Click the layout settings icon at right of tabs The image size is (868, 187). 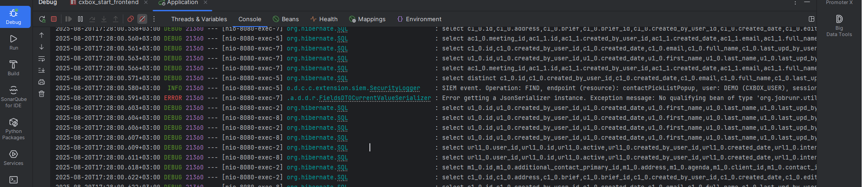pos(811,19)
